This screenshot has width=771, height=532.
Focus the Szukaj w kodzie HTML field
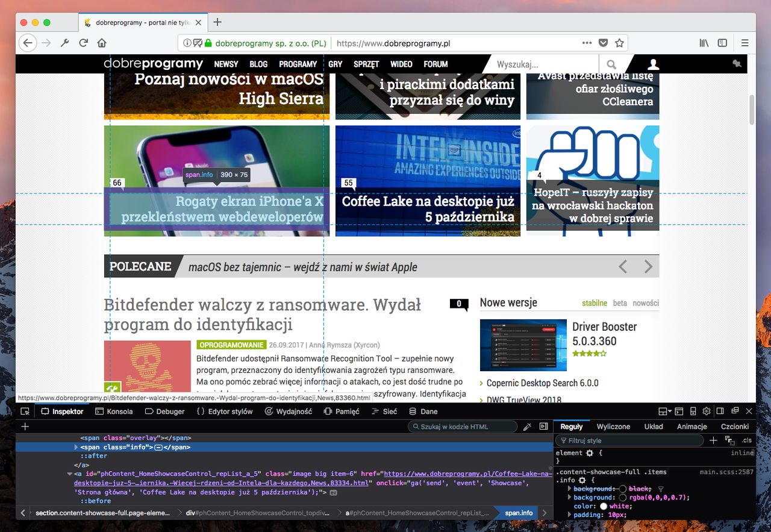(463, 427)
